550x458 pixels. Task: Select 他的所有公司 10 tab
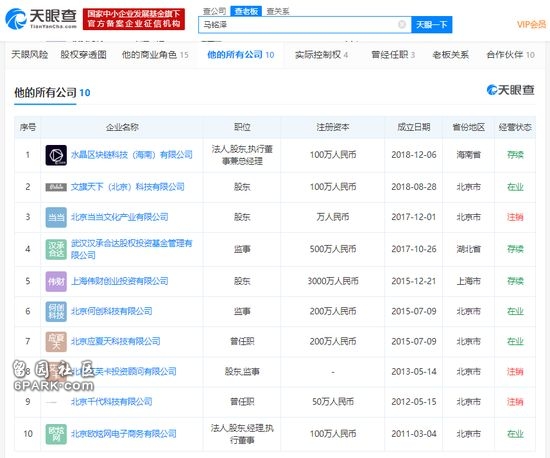pyautogui.click(x=241, y=55)
